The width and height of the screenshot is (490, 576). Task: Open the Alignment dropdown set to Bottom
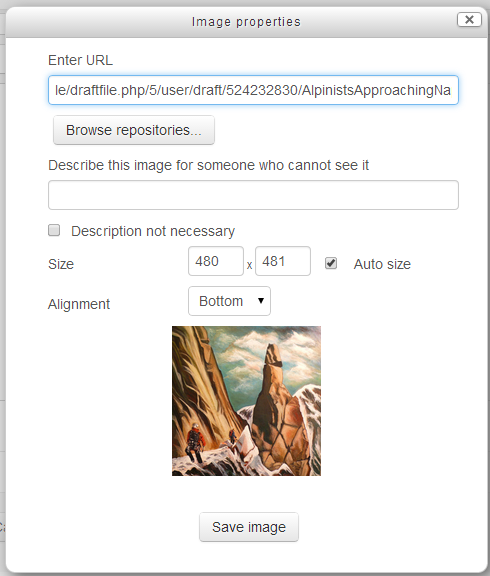coord(230,301)
